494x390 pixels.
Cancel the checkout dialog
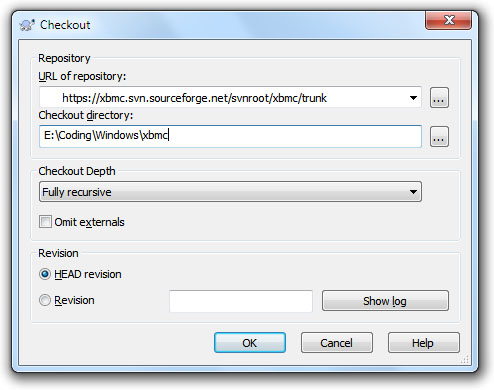tap(336, 343)
